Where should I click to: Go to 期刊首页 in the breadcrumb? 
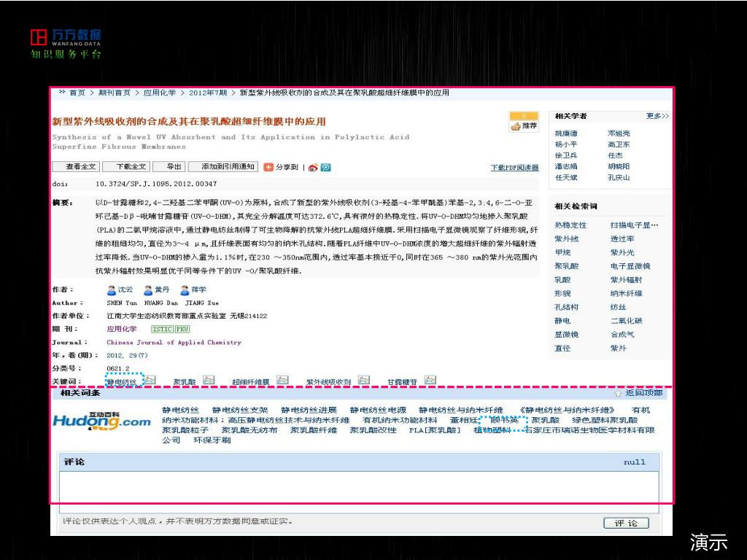pyautogui.click(x=115, y=93)
